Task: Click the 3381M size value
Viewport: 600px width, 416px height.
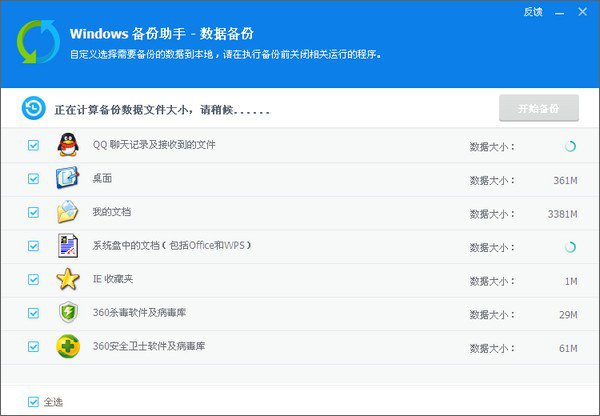Action: [x=562, y=214]
